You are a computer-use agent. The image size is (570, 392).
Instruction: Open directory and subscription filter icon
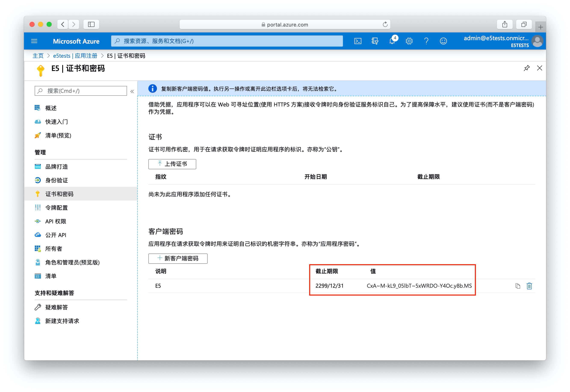pos(375,41)
